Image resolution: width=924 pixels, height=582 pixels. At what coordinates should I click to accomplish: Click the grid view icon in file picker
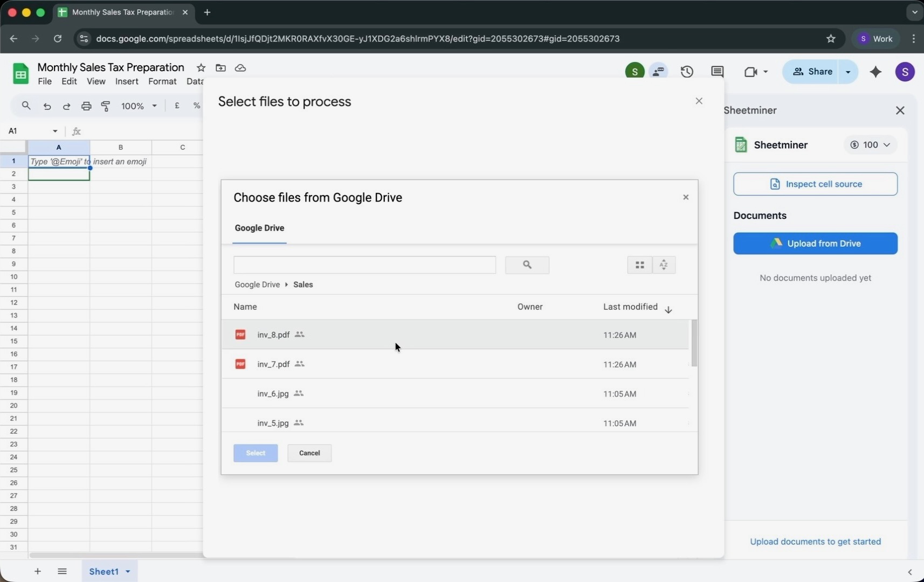point(639,265)
